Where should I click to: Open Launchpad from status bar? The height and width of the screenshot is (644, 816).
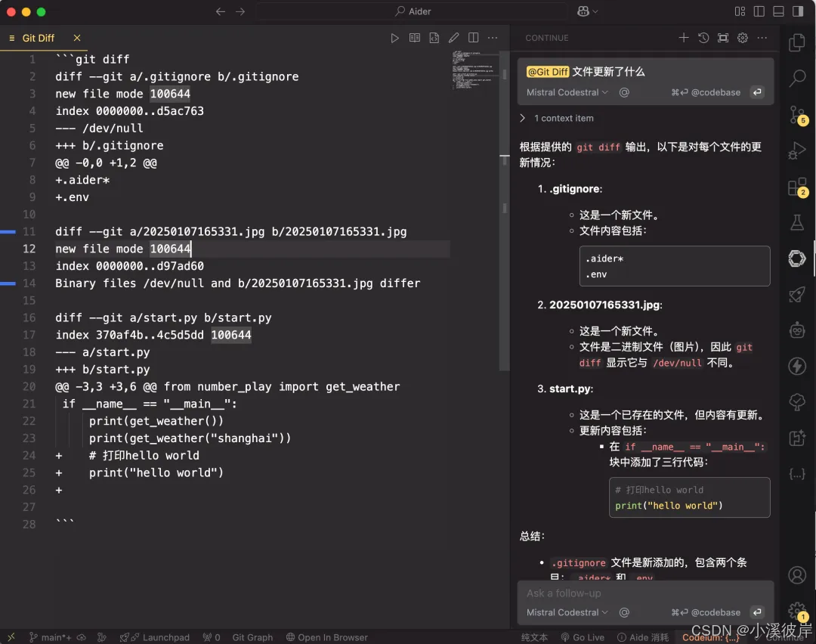coord(155,637)
